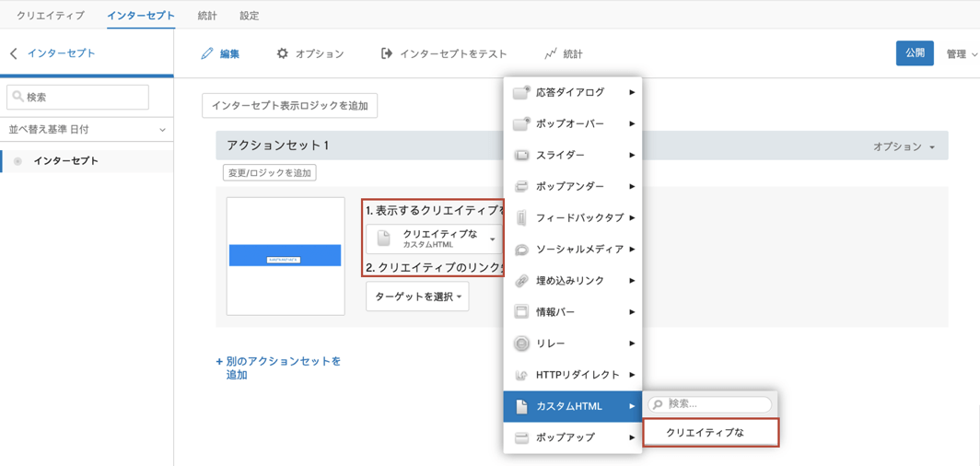The width and height of the screenshot is (980, 466).
Task: Click the 公開 publish button
Action: click(x=915, y=53)
